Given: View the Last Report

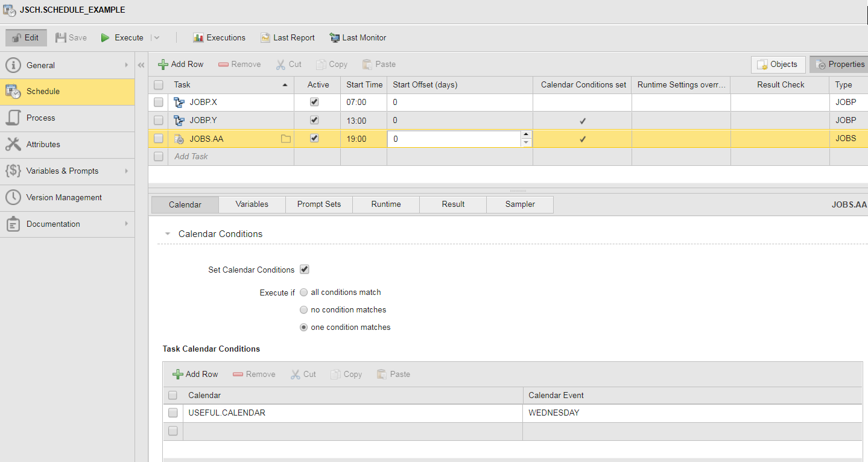Looking at the screenshot, I should coord(288,37).
